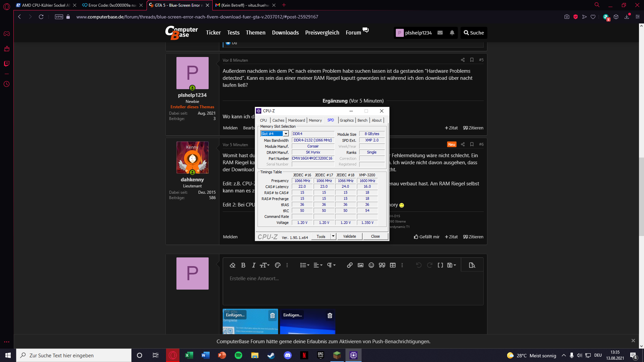Insert a link with the chain icon
This screenshot has height=362, width=644.
(350, 265)
